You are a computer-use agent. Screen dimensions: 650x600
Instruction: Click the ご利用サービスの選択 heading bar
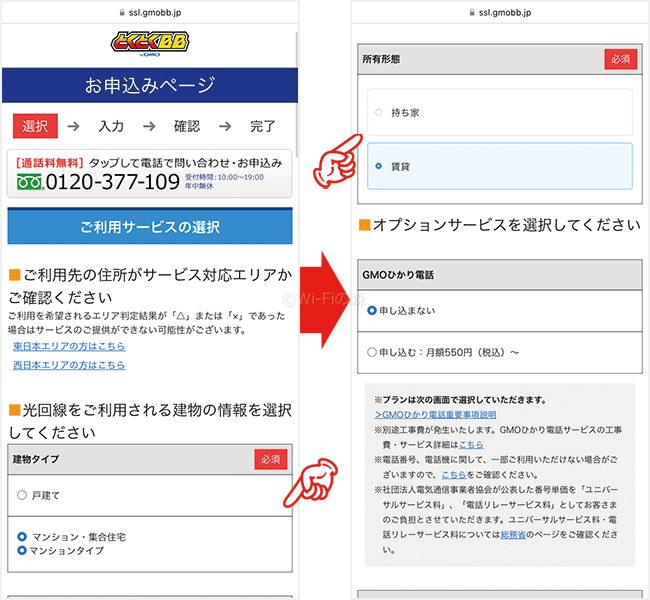(150, 226)
